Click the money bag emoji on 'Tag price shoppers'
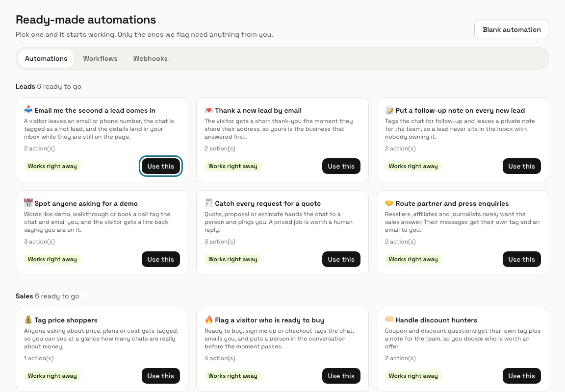 [28, 319]
